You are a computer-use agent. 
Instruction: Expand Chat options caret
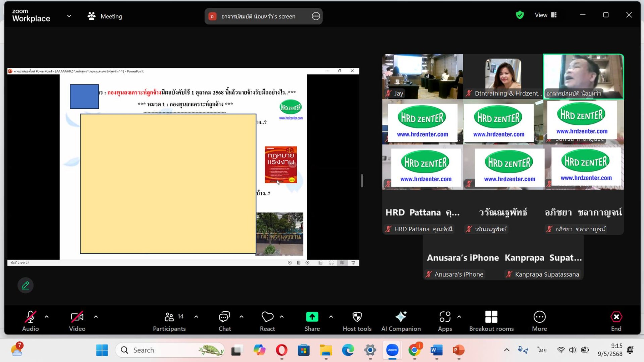(x=241, y=317)
